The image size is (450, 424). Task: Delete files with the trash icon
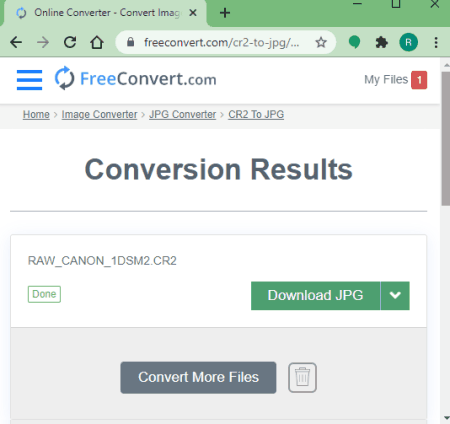click(x=302, y=377)
